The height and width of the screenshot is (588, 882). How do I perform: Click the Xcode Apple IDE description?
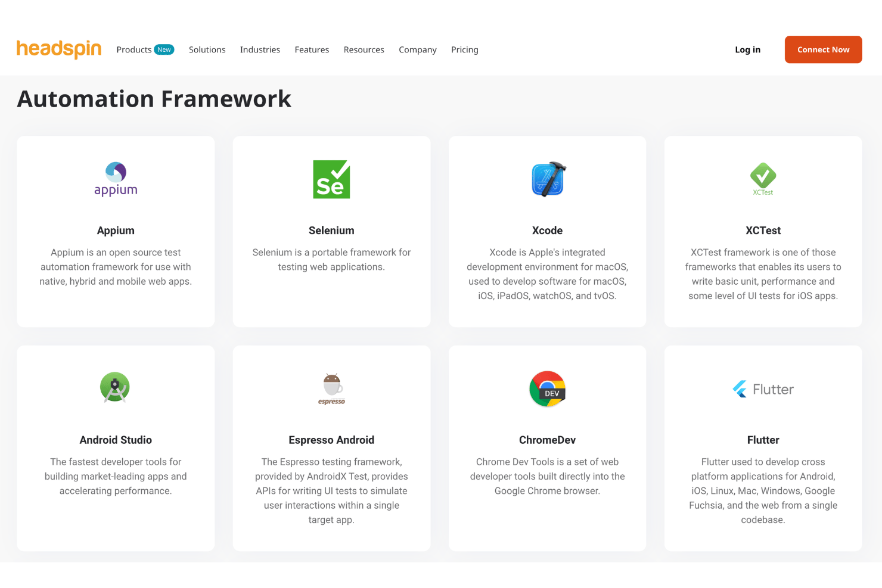tap(548, 274)
